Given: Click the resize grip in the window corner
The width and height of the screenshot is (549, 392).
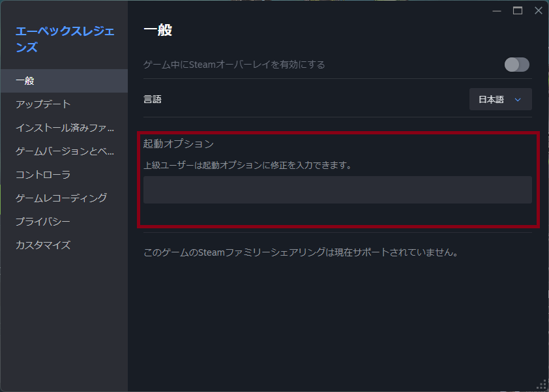Looking at the screenshot, I should 541,384.
